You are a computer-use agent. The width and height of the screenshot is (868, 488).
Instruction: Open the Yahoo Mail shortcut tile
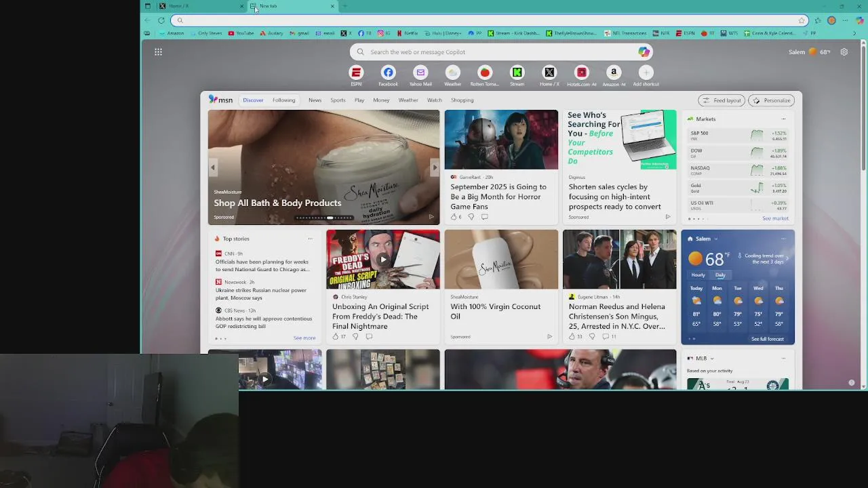(420, 73)
